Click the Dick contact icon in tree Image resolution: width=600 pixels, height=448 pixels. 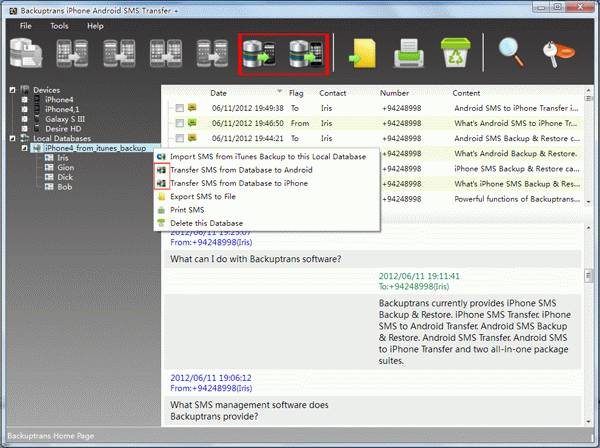point(49,177)
